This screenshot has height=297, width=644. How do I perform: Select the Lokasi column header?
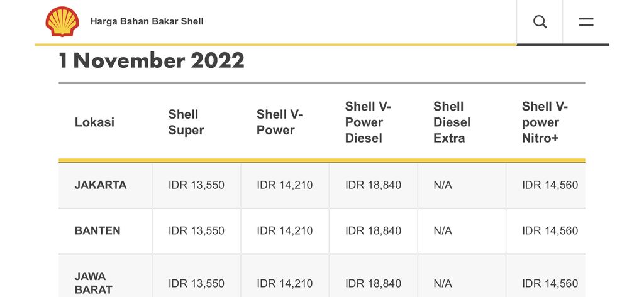(x=94, y=122)
